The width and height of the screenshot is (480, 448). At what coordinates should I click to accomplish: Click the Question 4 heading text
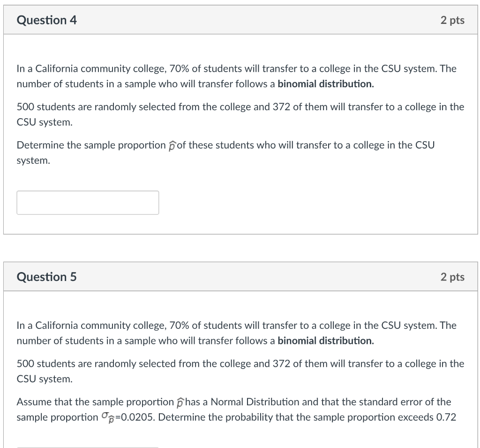tap(46, 20)
